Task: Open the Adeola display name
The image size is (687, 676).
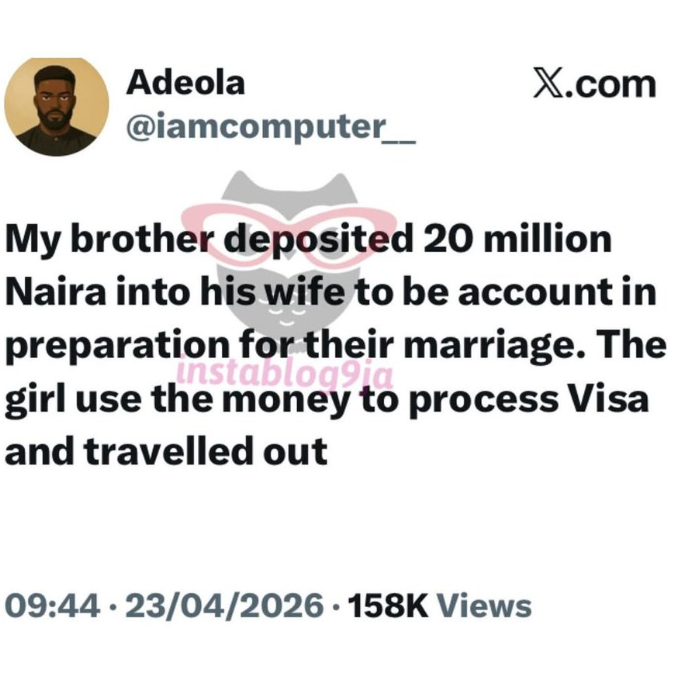Action: click(185, 83)
